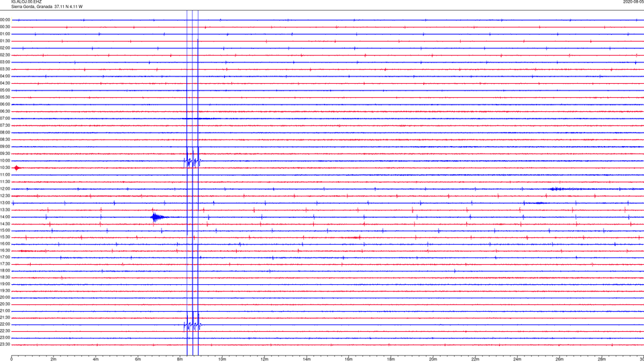
Task: Click the '26m' tick on the bottom axis
Action: tap(559, 359)
